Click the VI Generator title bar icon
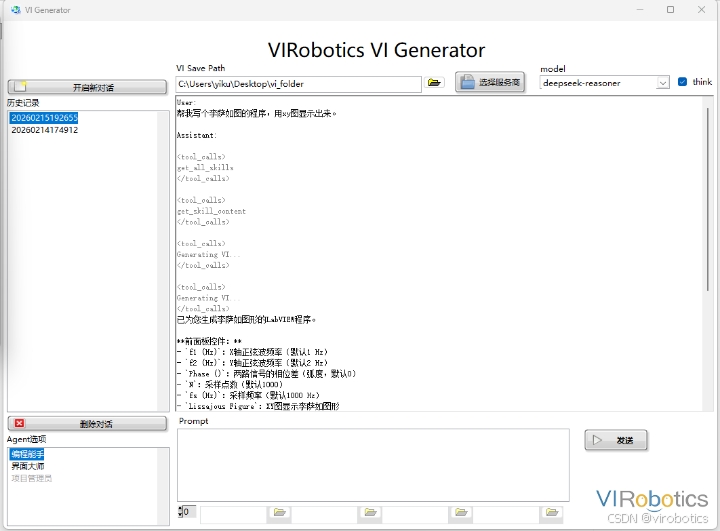This screenshot has height=531, width=720. (x=16, y=10)
